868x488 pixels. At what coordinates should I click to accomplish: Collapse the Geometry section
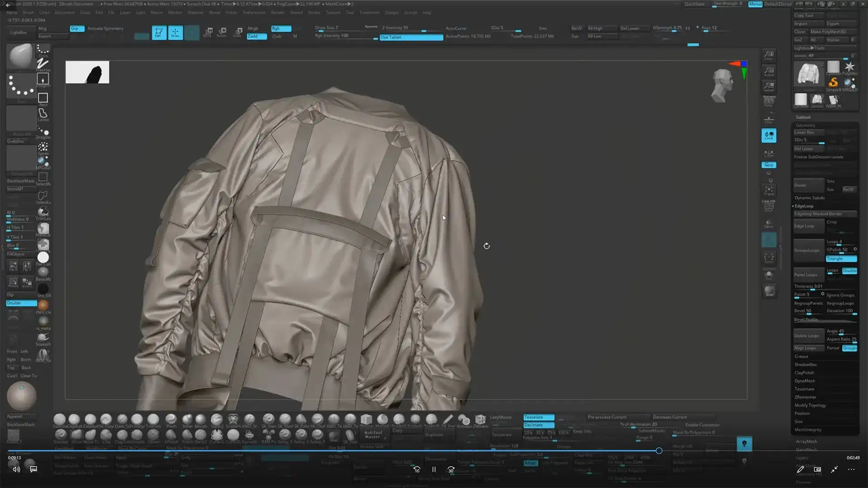805,125
